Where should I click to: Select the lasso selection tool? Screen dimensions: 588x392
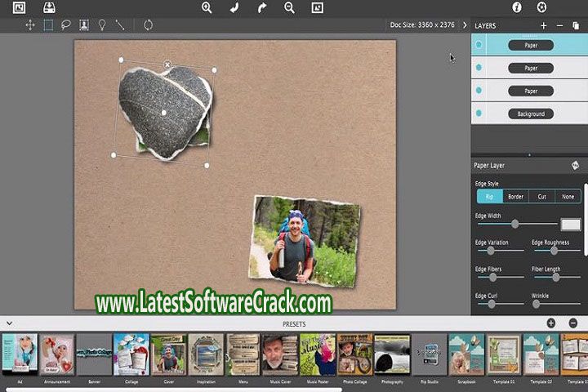tap(66, 25)
